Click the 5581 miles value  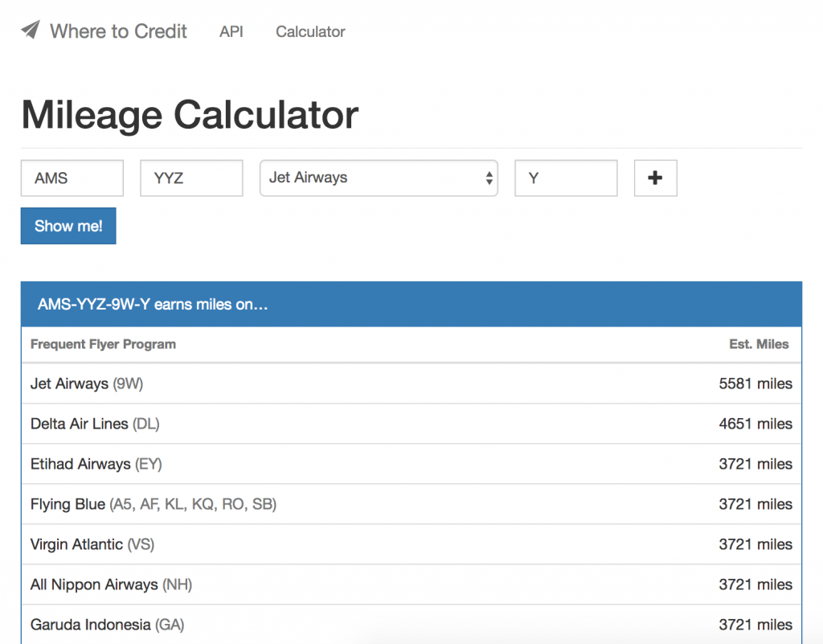coord(755,384)
